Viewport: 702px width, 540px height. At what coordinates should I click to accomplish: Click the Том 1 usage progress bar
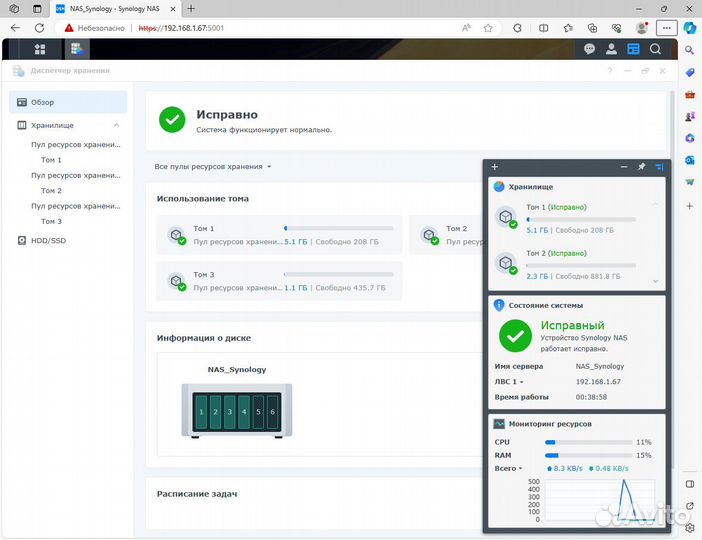(x=338, y=228)
